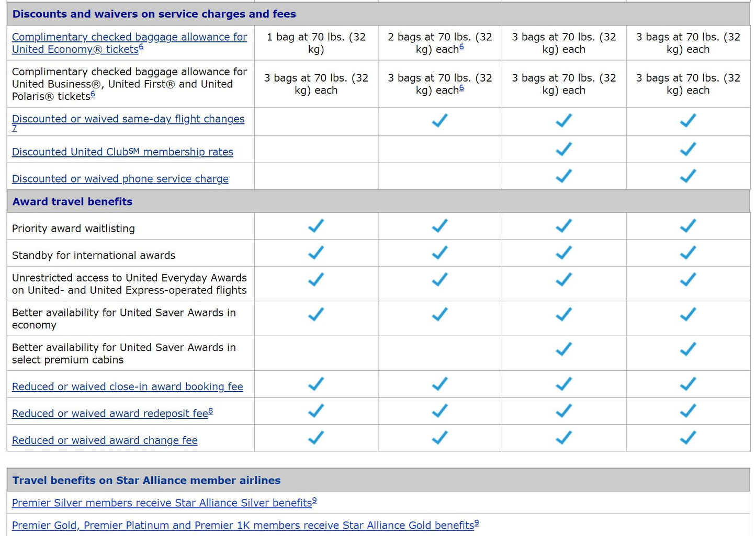Image resolution: width=756 pixels, height=536 pixels.
Task: Click rightmost checkmark in United Everyday Awards row
Action: coord(688,280)
